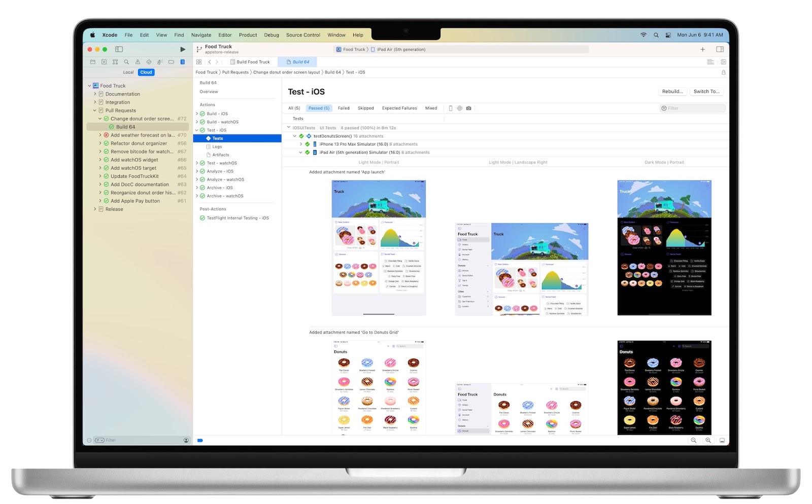Show only Failed tests
This screenshot has width=812, height=504.
pos(344,108)
